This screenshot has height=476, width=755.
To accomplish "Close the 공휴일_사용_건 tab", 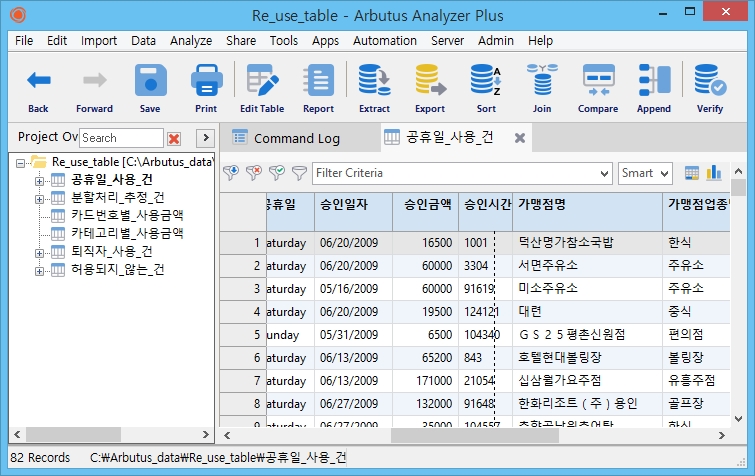I will click(x=520, y=138).
